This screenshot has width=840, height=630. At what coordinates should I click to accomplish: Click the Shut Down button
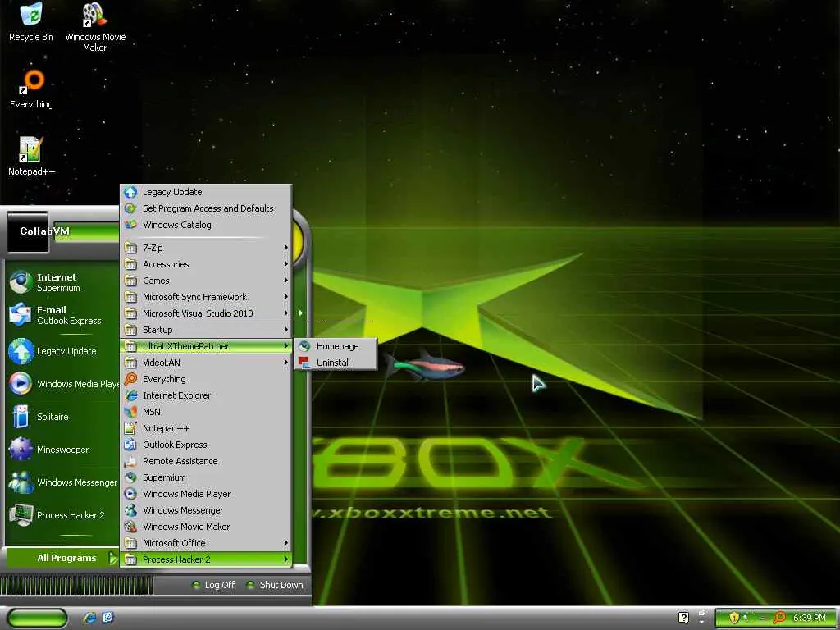[274, 585]
